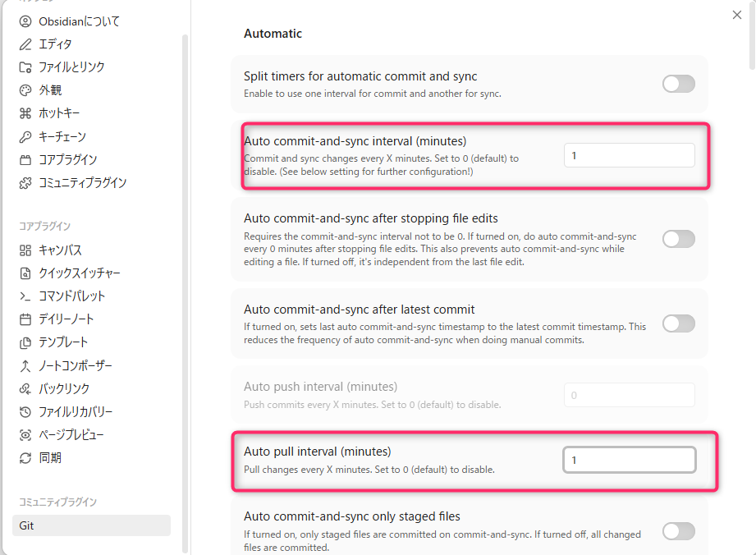Open ホットキー command icon
Image resolution: width=756 pixels, height=555 pixels.
pos(25,113)
